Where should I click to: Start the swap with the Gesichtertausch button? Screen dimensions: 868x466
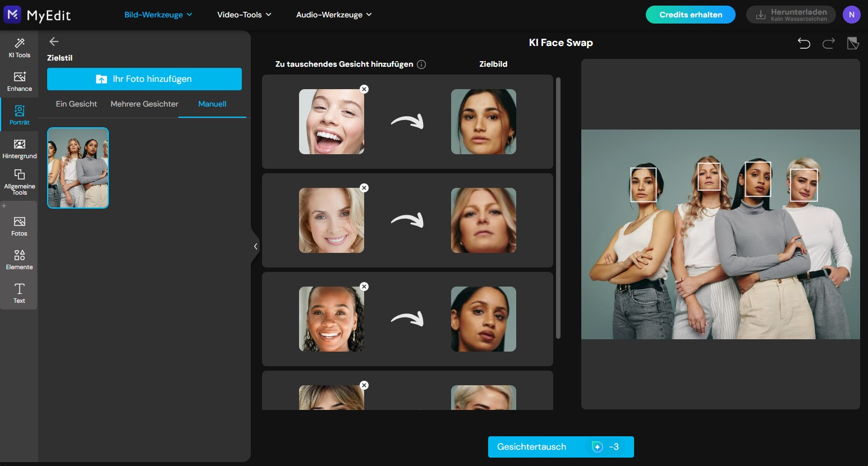[x=561, y=447]
